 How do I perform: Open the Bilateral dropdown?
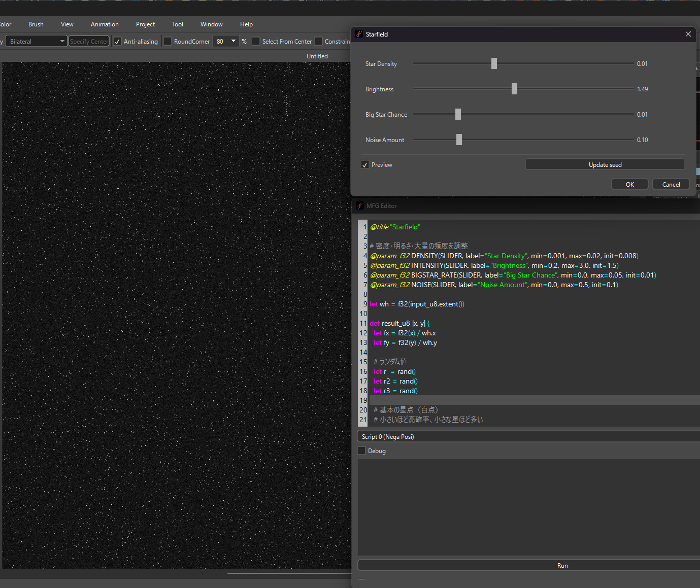pos(37,42)
